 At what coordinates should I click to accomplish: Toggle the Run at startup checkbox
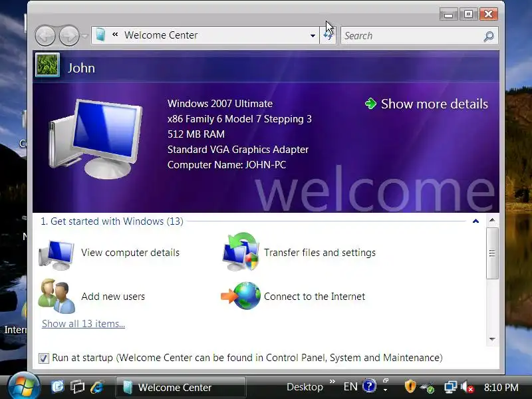click(x=44, y=358)
